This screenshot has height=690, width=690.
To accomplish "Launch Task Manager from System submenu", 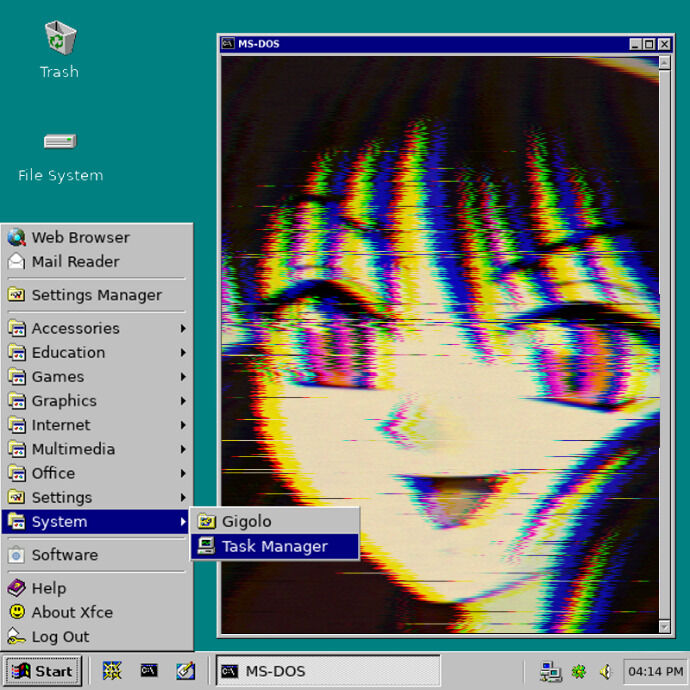I will (x=274, y=546).
